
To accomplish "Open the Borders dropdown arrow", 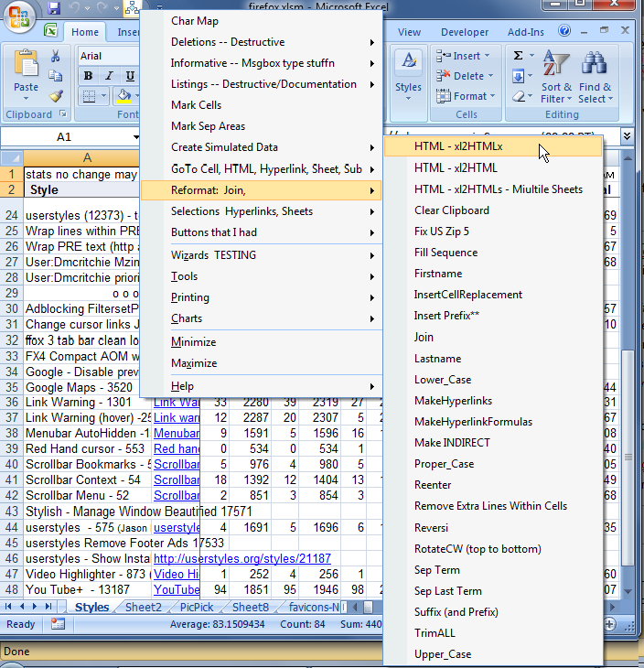I will click(103, 96).
